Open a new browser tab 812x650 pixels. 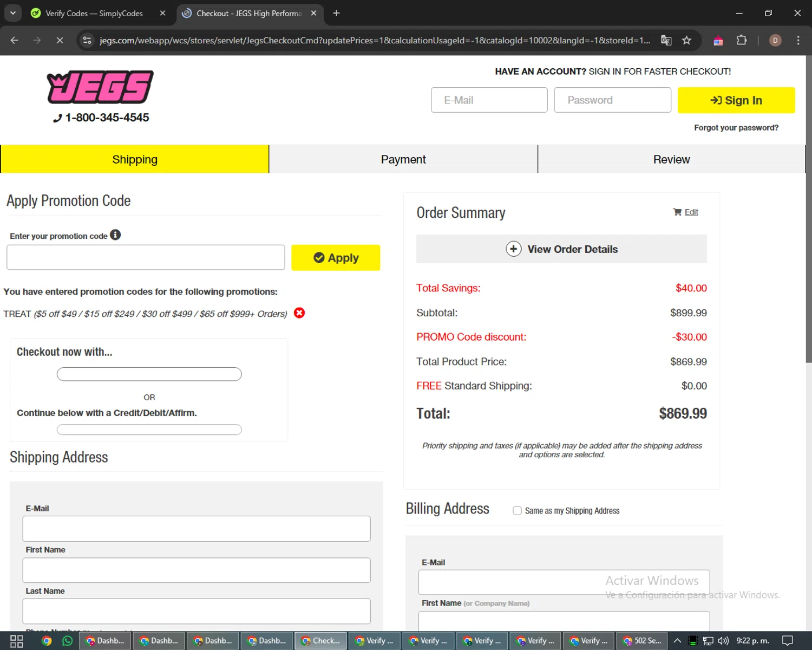click(336, 13)
